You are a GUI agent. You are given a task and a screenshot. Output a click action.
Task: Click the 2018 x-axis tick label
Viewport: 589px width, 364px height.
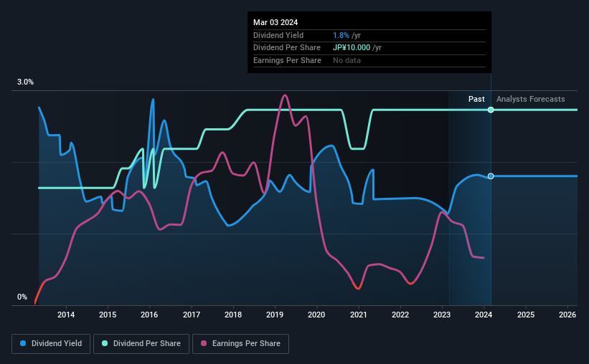coord(233,315)
